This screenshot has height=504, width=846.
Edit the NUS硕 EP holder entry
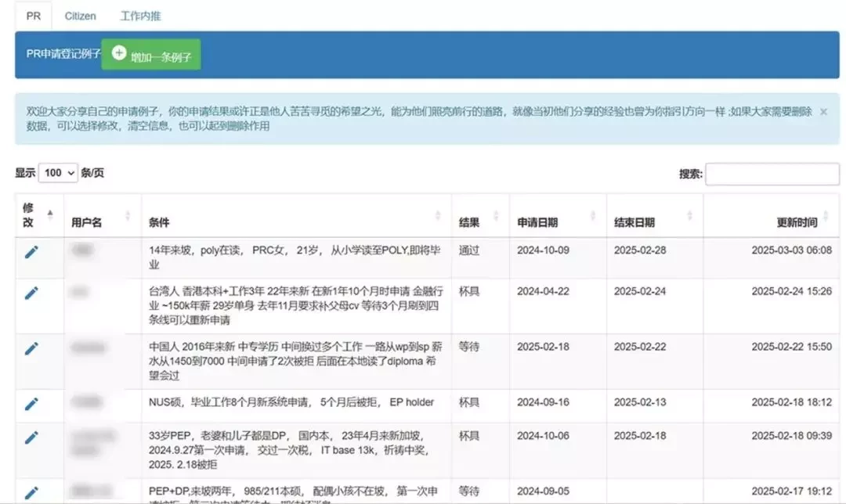pyautogui.click(x=31, y=404)
